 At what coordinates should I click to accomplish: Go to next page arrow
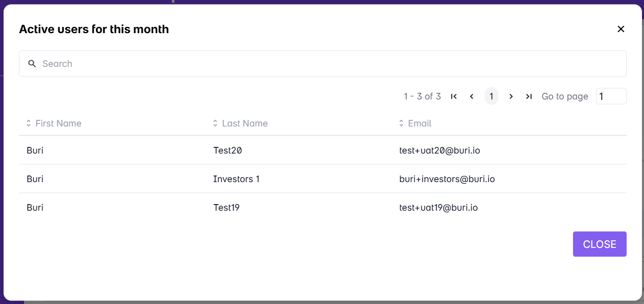pos(511,96)
